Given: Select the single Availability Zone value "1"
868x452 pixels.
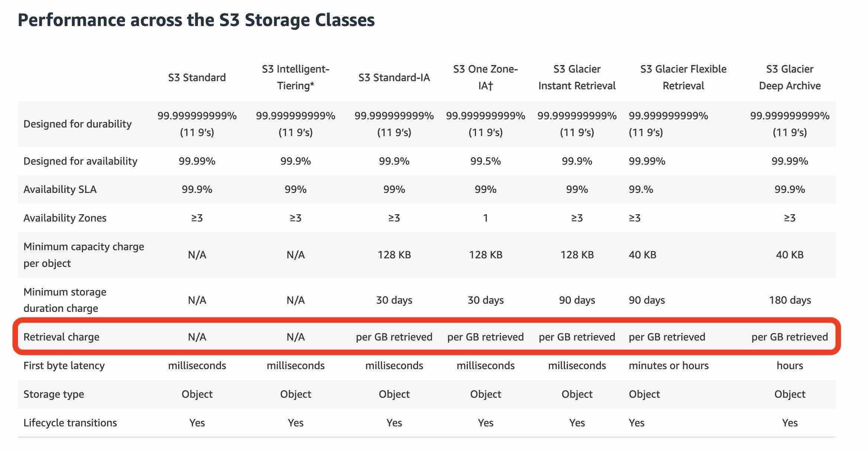Looking at the screenshot, I should click(485, 218).
